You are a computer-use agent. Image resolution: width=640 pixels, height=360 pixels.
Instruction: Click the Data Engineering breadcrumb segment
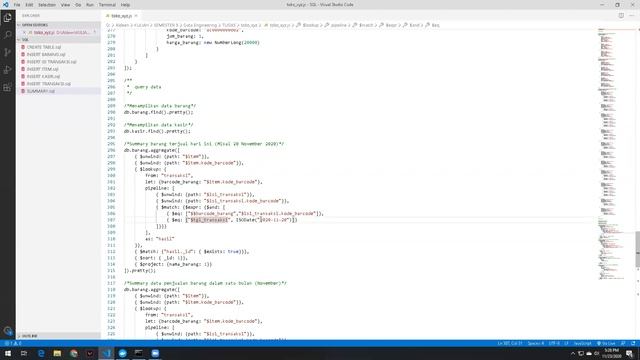(200, 25)
